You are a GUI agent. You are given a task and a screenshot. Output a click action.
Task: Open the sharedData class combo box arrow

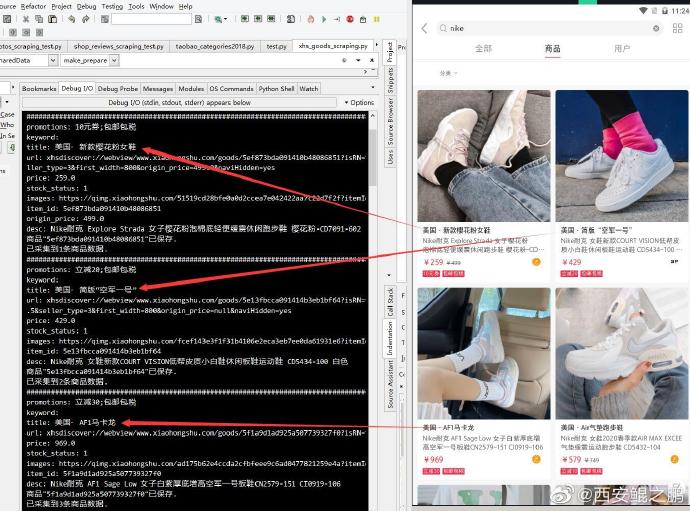(x=53, y=60)
